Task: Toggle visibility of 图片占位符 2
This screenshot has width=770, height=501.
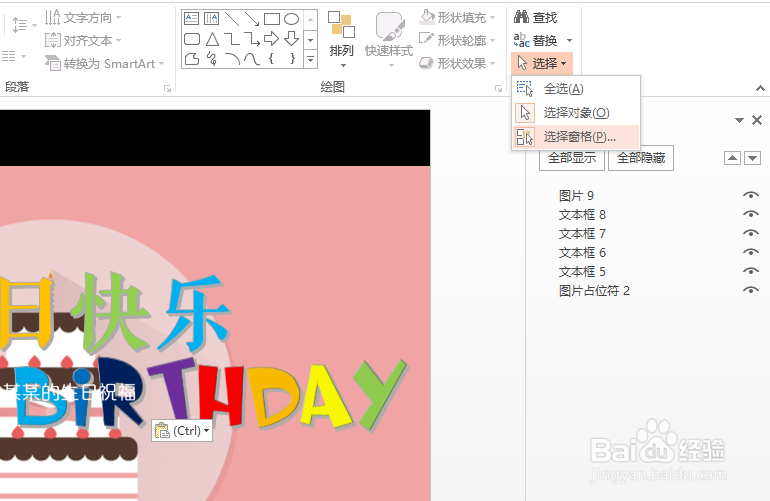Action: point(750,290)
